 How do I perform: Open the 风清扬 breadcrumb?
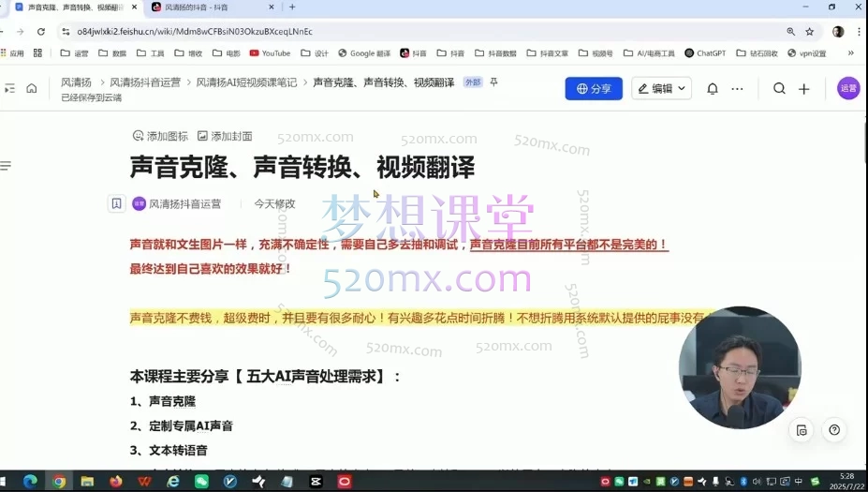coord(76,82)
